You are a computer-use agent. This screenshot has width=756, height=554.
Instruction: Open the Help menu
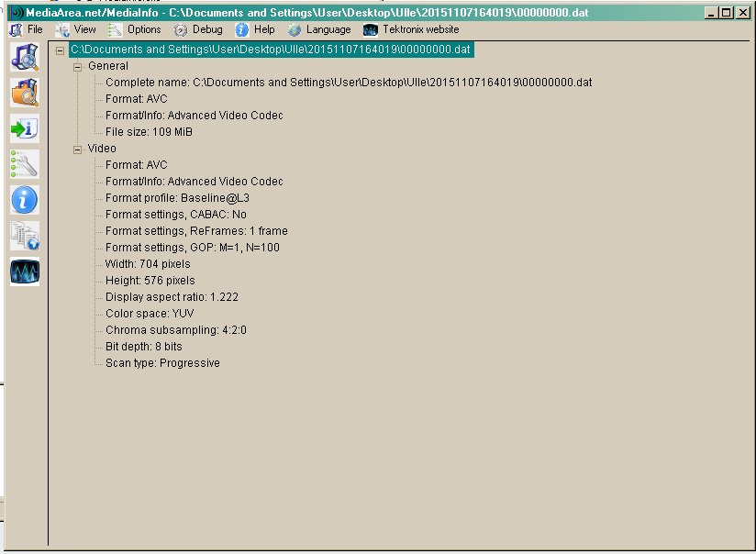(x=264, y=29)
